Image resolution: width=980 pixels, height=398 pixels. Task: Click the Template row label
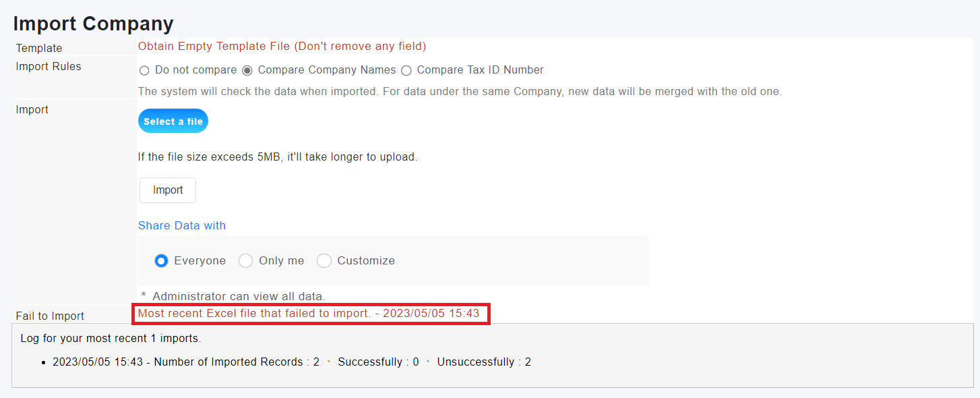pyautogui.click(x=39, y=48)
